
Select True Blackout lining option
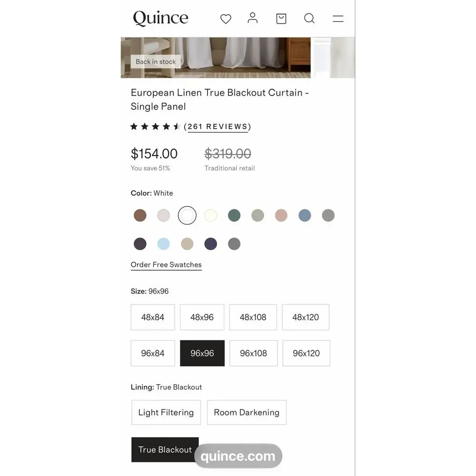coord(165,450)
